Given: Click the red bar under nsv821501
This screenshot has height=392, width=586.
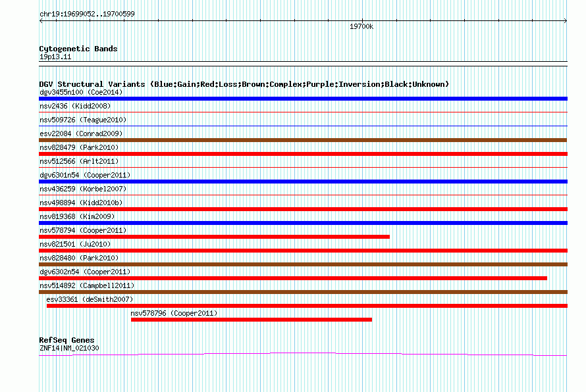Looking at the screenshot, I should [303, 251].
